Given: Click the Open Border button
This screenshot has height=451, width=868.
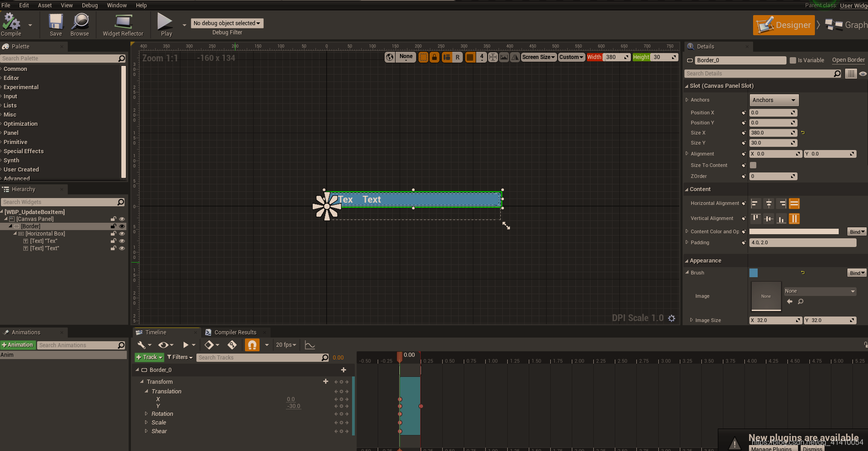Looking at the screenshot, I should [848, 60].
